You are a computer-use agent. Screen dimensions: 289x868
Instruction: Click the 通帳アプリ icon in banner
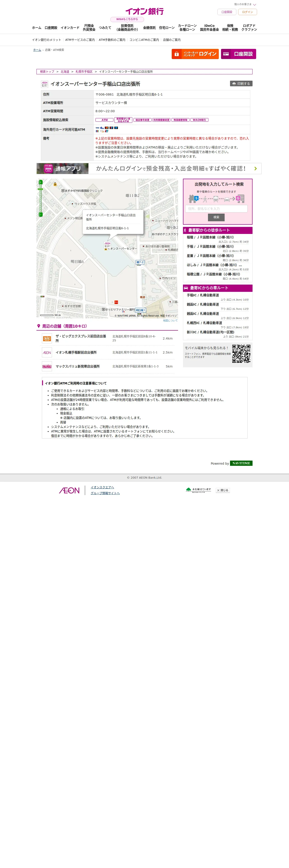pos(48,169)
